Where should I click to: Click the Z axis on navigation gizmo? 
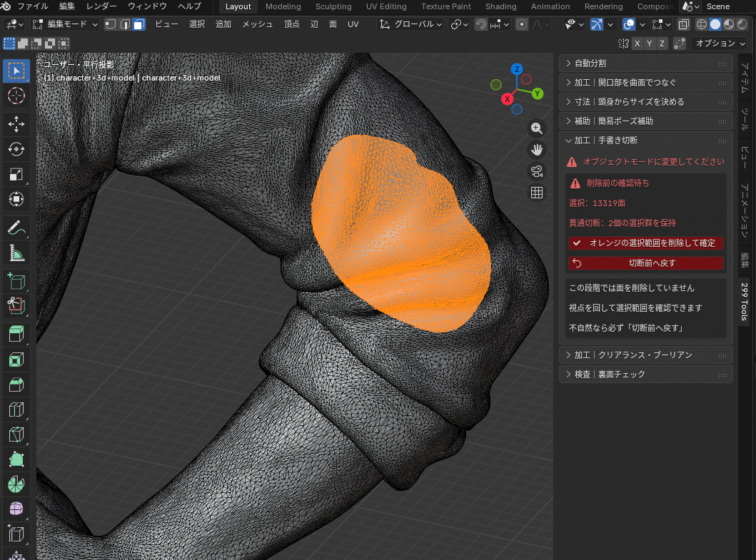click(517, 69)
